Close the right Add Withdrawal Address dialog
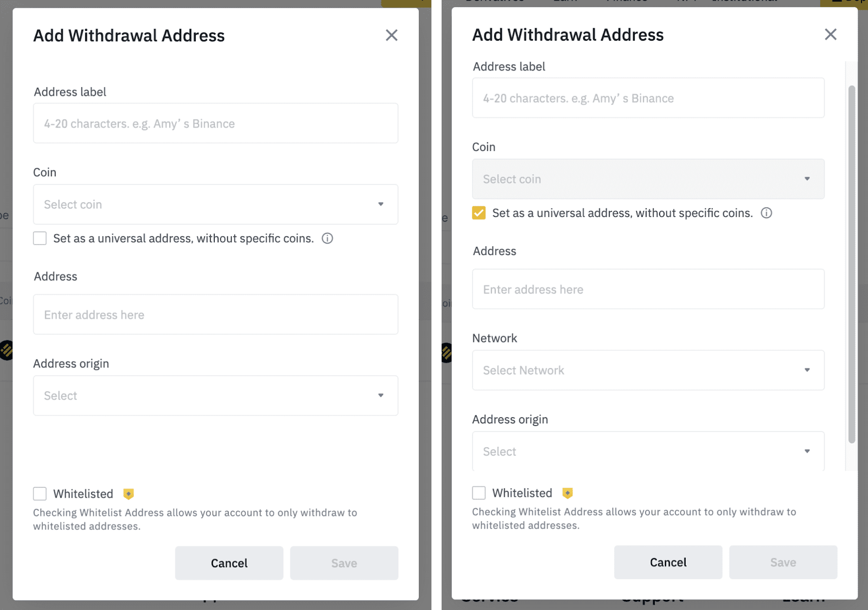 pos(830,35)
